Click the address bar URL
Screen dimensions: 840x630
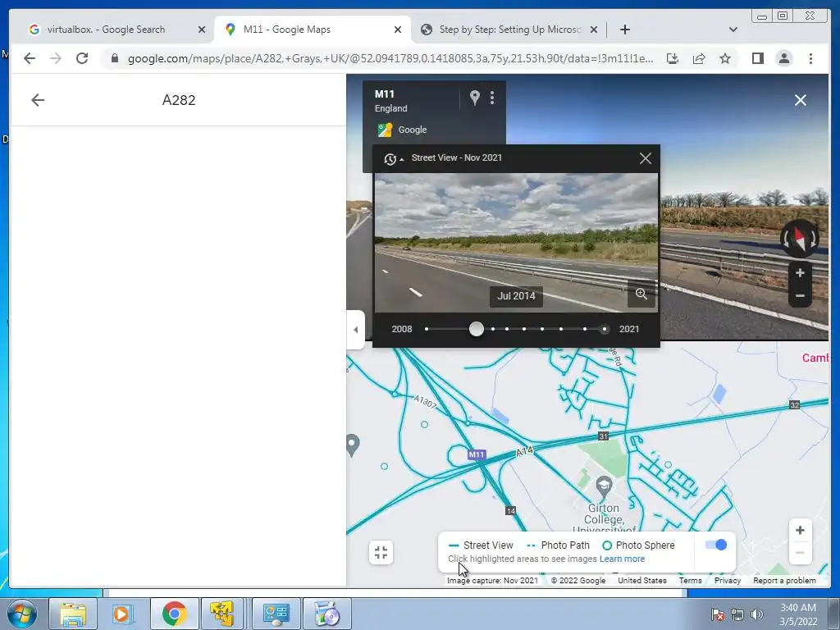click(x=390, y=58)
